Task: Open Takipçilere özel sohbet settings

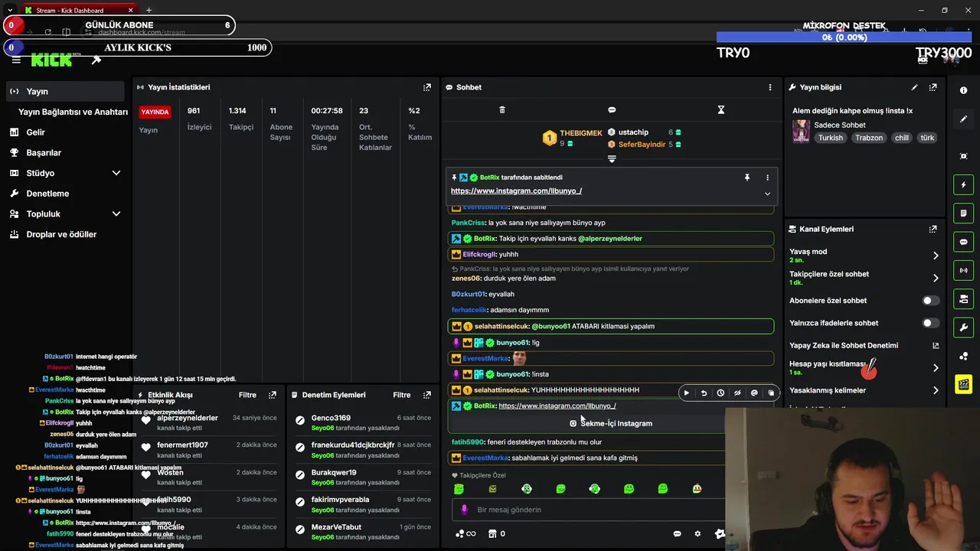Action: [x=864, y=278]
